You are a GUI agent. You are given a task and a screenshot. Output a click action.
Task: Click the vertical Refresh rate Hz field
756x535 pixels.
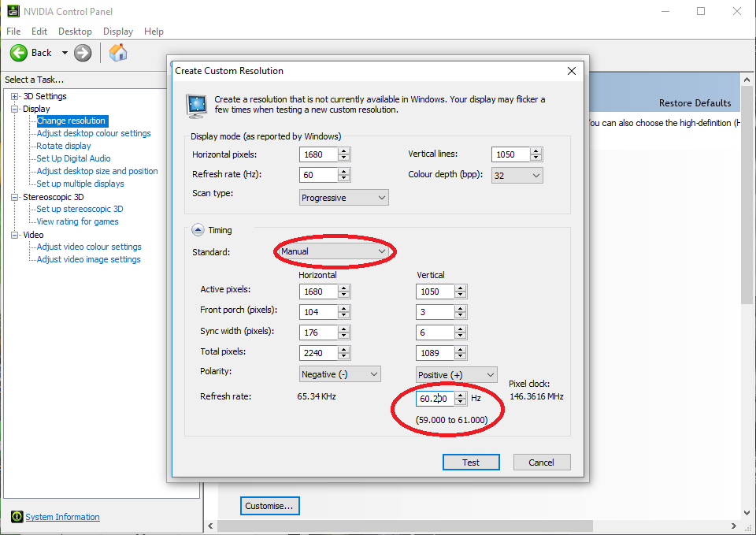coord(434,399)
